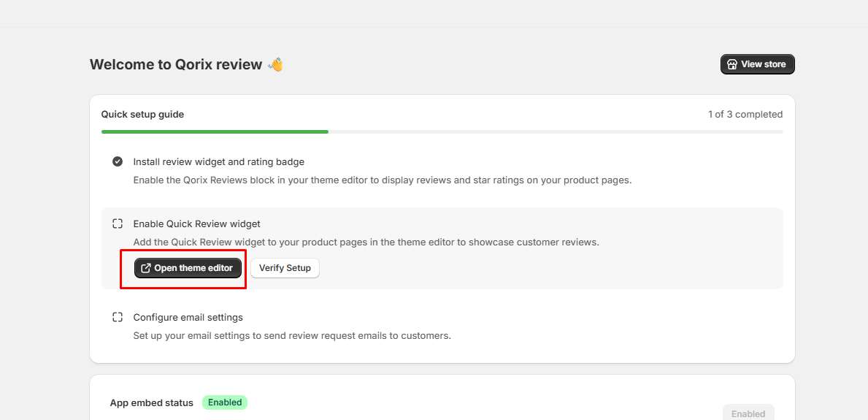Screen dimensions: 868x420
Task: Open theme editor button
Action: (x=188, y=268)
